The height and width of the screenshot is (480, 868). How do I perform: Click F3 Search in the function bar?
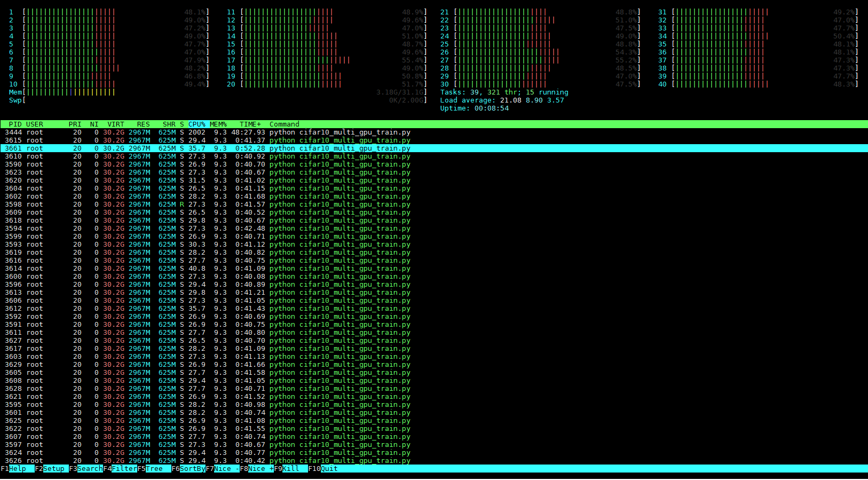86,469
